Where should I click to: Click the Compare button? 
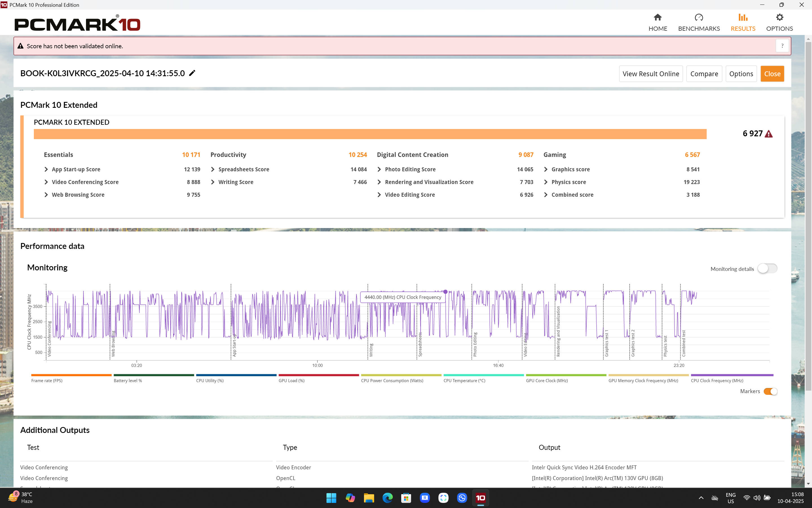[x=704, y=74]
